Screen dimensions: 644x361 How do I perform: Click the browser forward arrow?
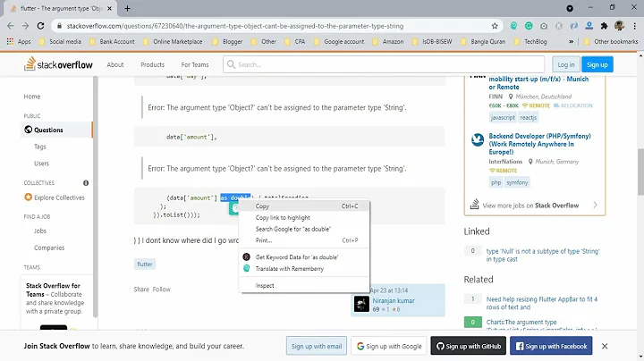[25, 26]
